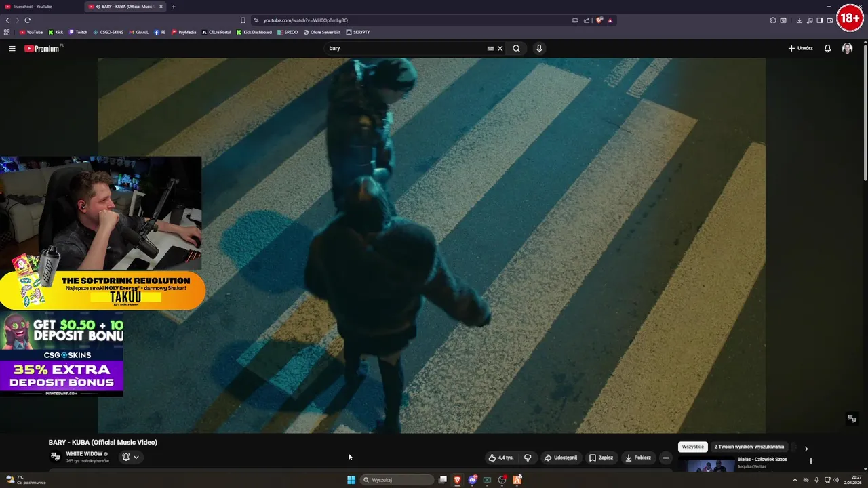Open the FB bookmark
This screenshot has width=868, height=488.
pyautogui.click(x=160, y=32)
